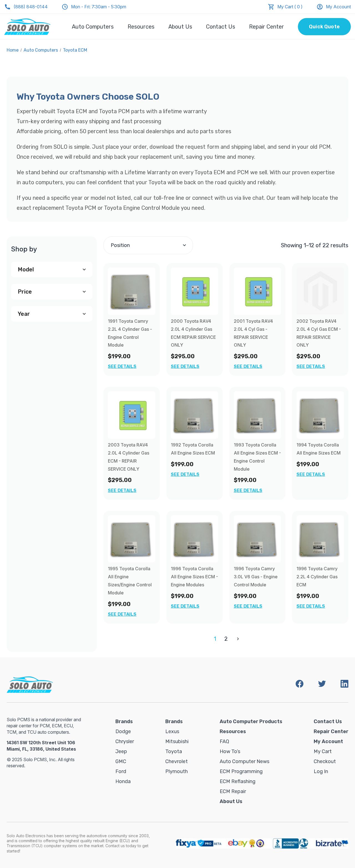Click 1993 Toyota Corolla product title

(x=257, y=457)
